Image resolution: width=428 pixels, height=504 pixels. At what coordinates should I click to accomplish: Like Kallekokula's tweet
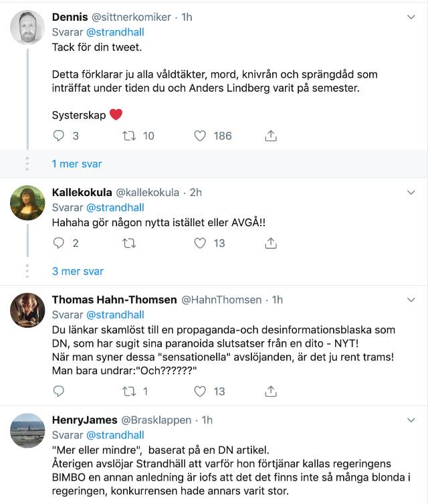pyautogui.click(x=200, y=244)
